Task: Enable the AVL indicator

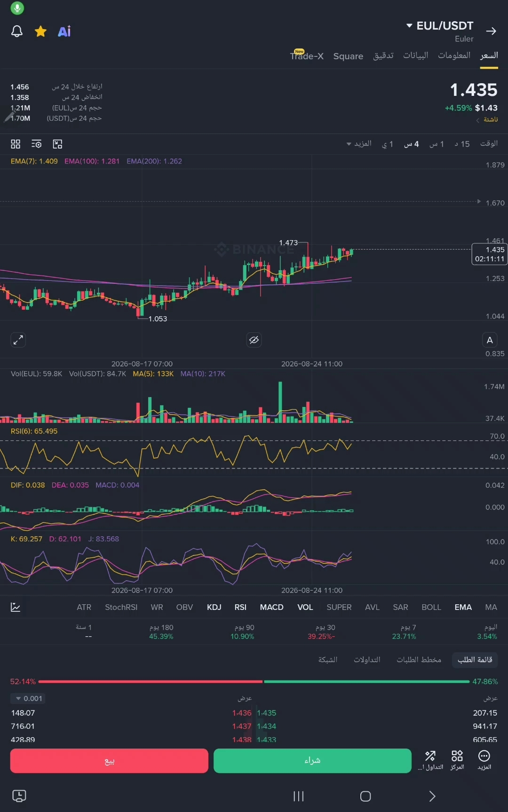Action: tap(372, 607)
